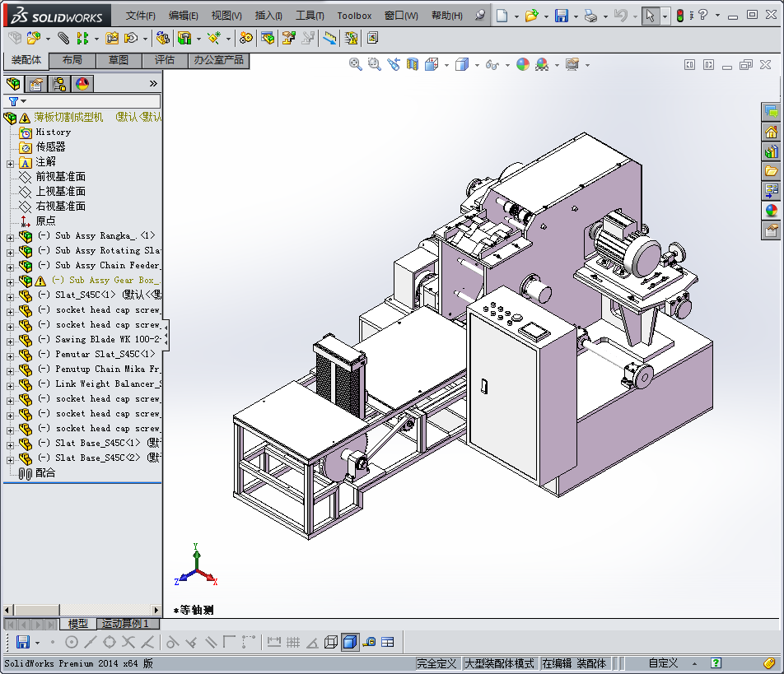Click the Save icon in the top toolbar
784x674 pixels.
[x=561, y=16]
